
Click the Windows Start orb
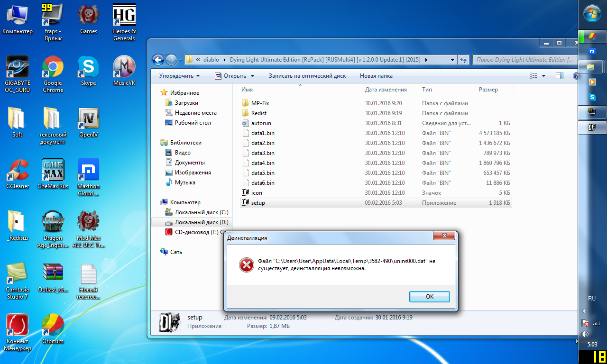(592, 13)
